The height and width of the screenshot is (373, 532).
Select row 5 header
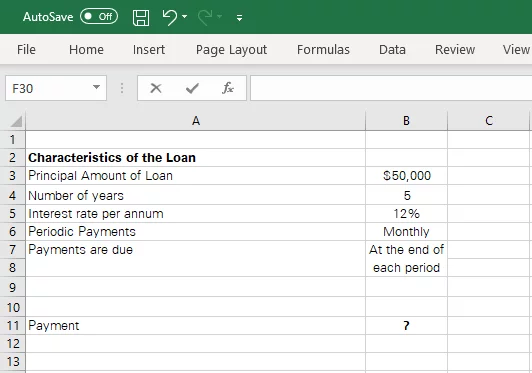[x=13, y=214]
